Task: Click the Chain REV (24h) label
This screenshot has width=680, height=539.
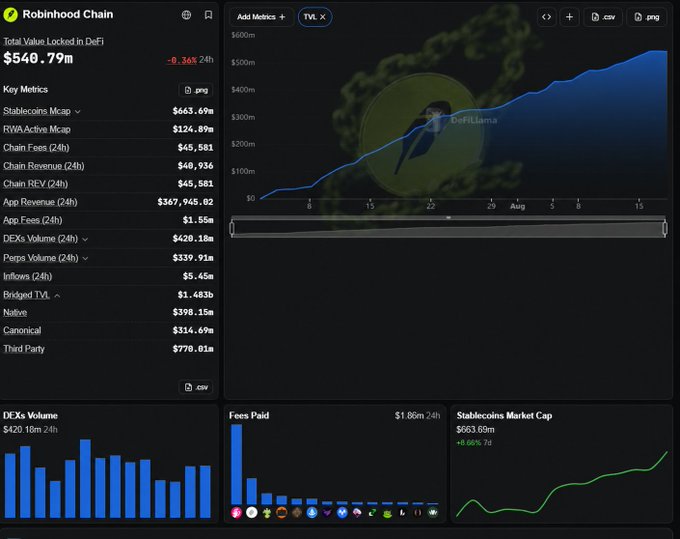Action: point(36,183)
